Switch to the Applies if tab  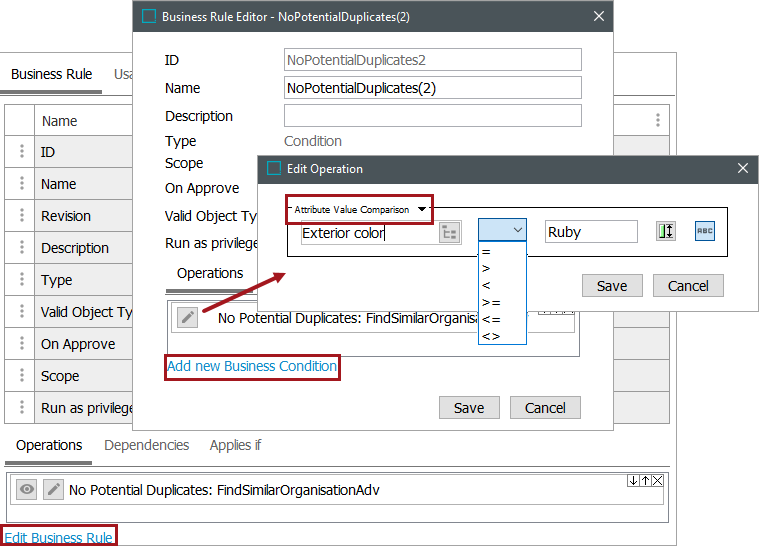point(235,445)
